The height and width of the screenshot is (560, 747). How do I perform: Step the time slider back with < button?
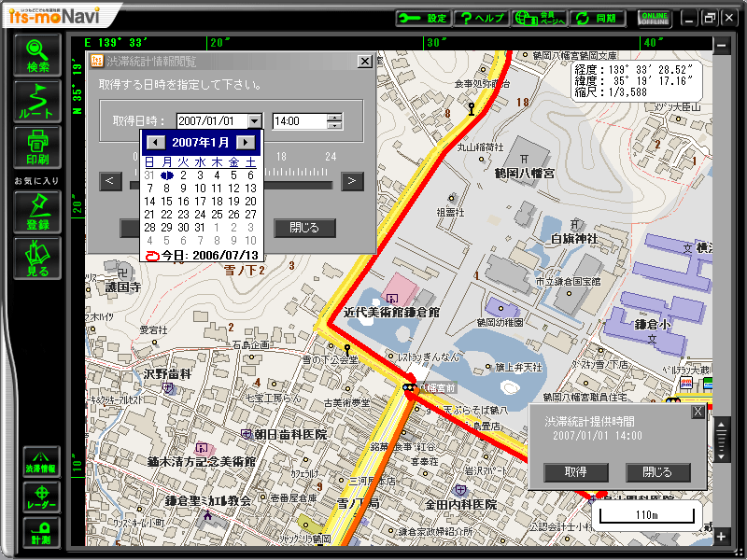point(110,181)
